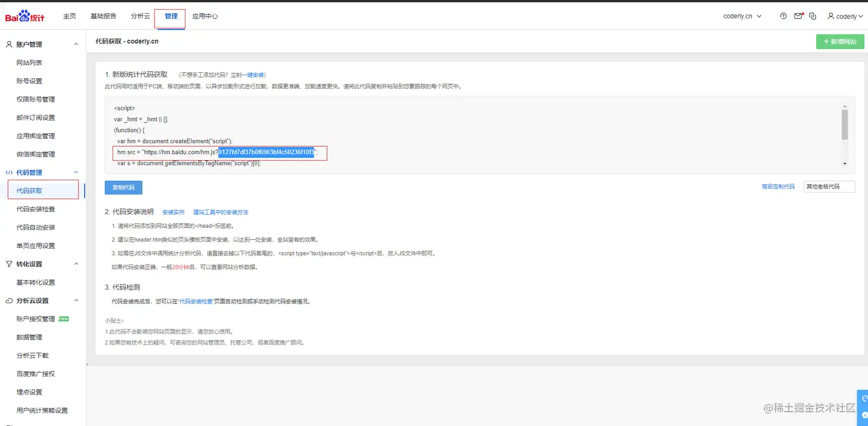Image resolution: width=868 pixels, height=426 pixels.
Task: Open the 高级定制代码 link
Action: point(778,187)
